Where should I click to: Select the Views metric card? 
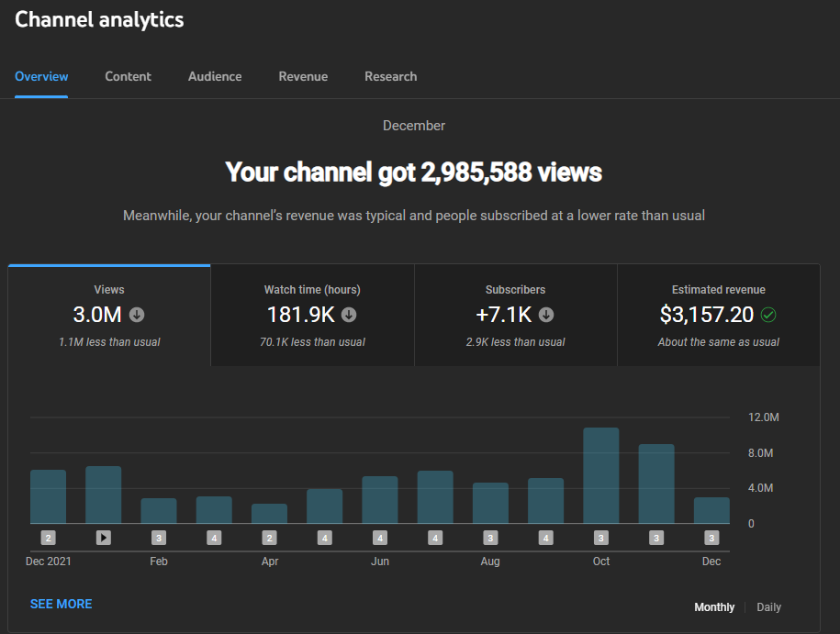109,316
